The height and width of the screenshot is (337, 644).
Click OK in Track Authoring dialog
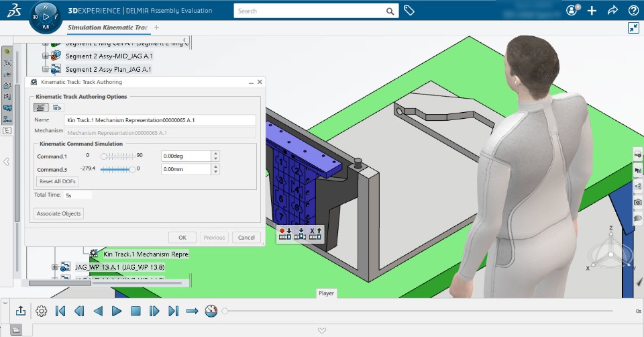click(x=182, y=238)
